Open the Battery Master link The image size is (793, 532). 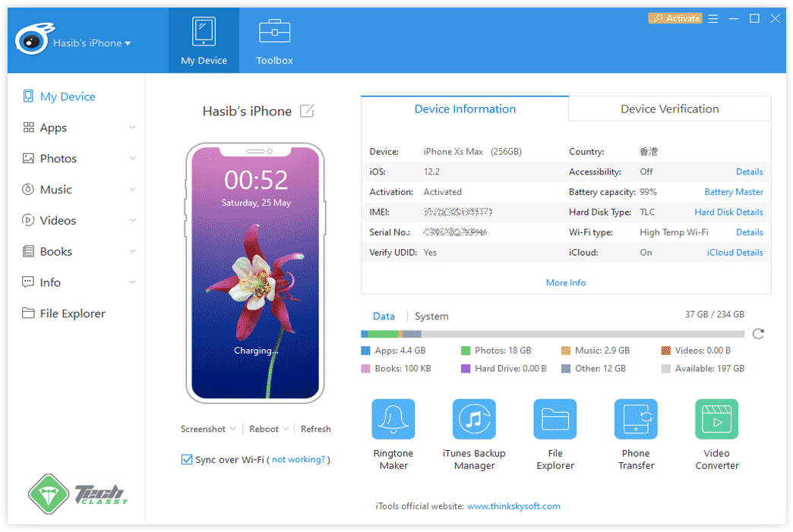tap(733, 192)
